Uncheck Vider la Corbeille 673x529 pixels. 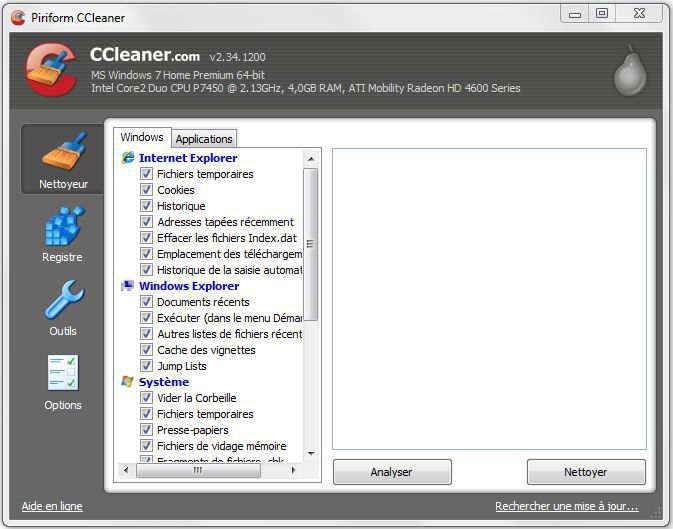click(146, 397)
